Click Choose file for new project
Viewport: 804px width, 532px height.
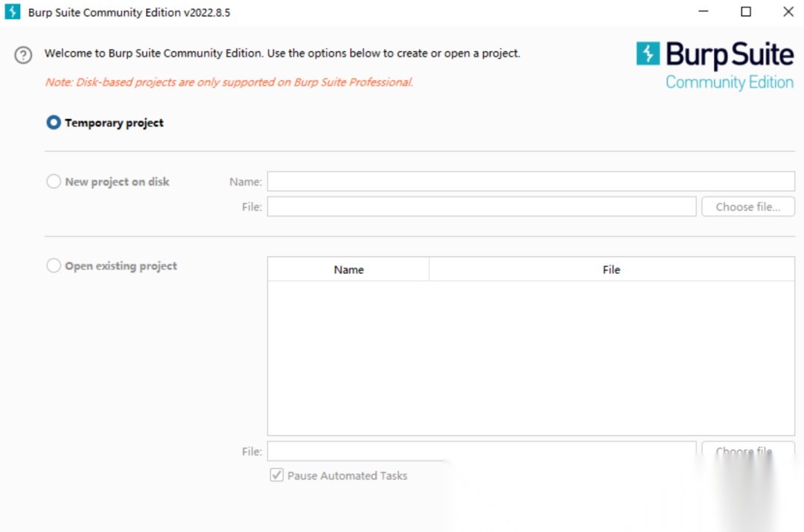748,207
